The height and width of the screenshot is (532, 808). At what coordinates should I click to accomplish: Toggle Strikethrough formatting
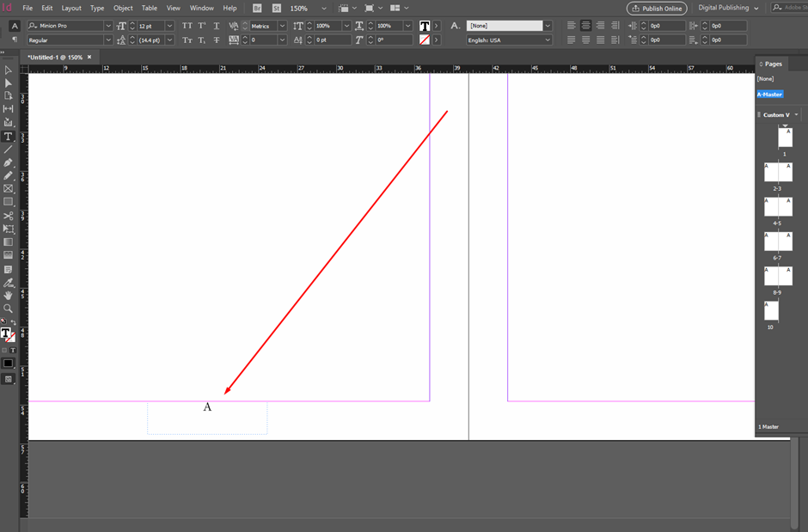tap(217, 40)
